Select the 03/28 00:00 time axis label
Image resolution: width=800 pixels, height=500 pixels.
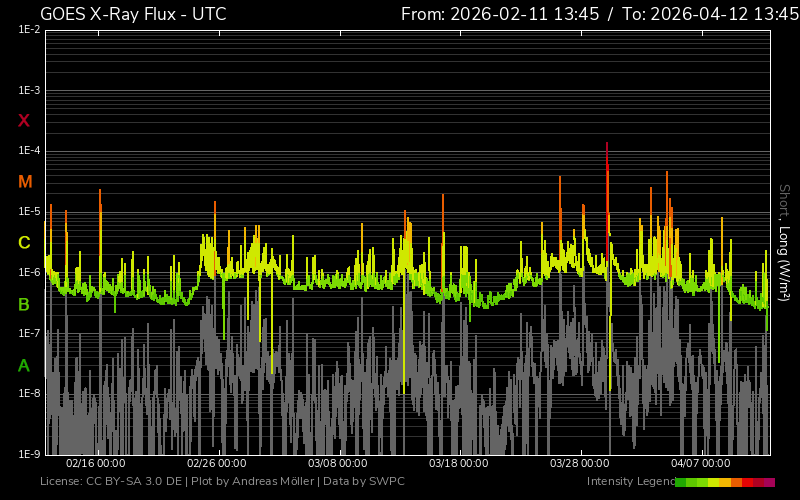pyautogui.click(x=580, y=464)
